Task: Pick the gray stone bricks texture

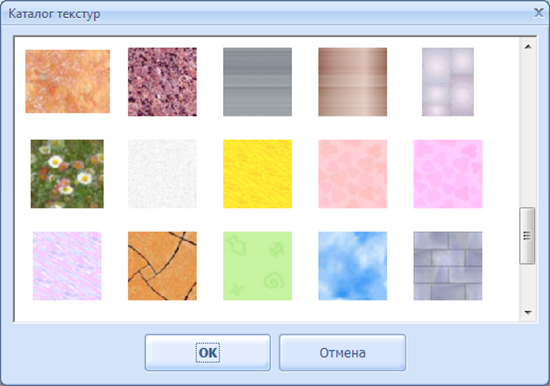Action: 448,266
